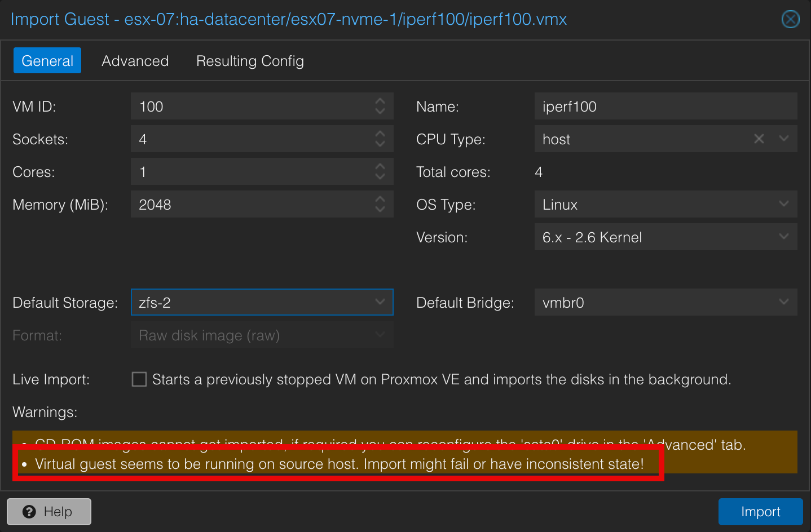Open the Resulting Config tab
Screen dimensions: 811x532
[x=250, y=60]
